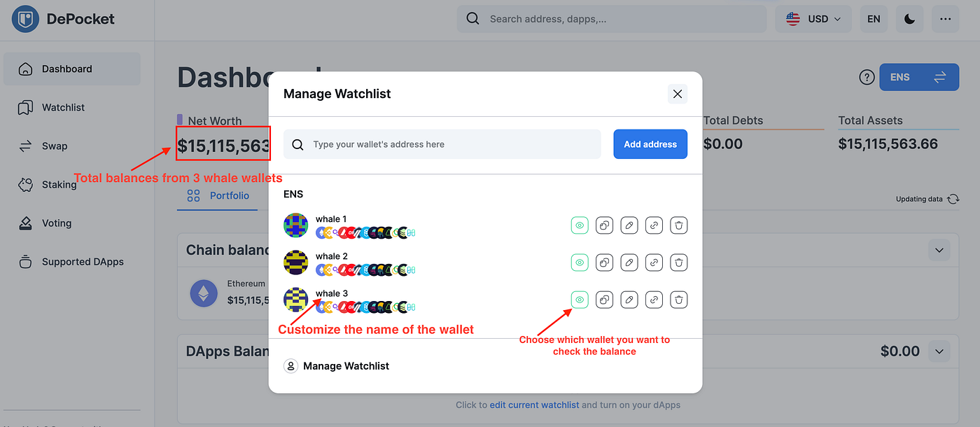This screenshot has width=980, height=427.
Task: Click the Add address button
Action: click(650, 144)
